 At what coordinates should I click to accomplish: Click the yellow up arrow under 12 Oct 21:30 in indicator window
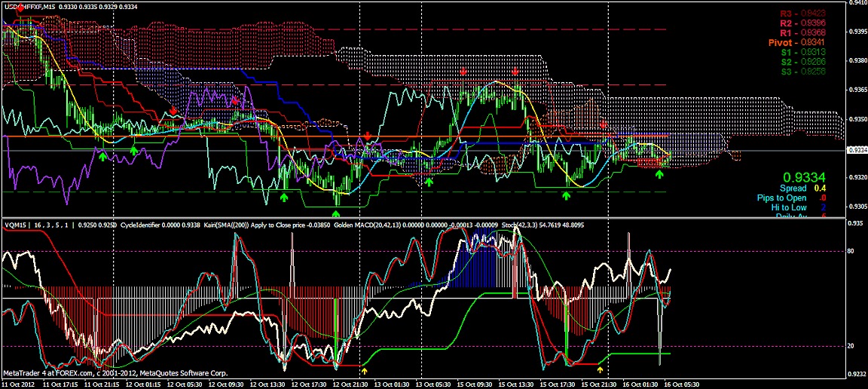[x=364, y=369]
